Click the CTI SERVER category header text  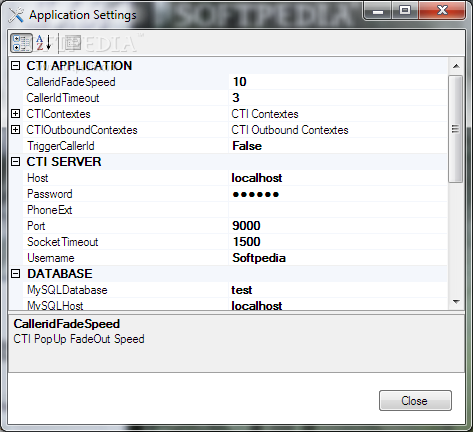click(64, 162)
